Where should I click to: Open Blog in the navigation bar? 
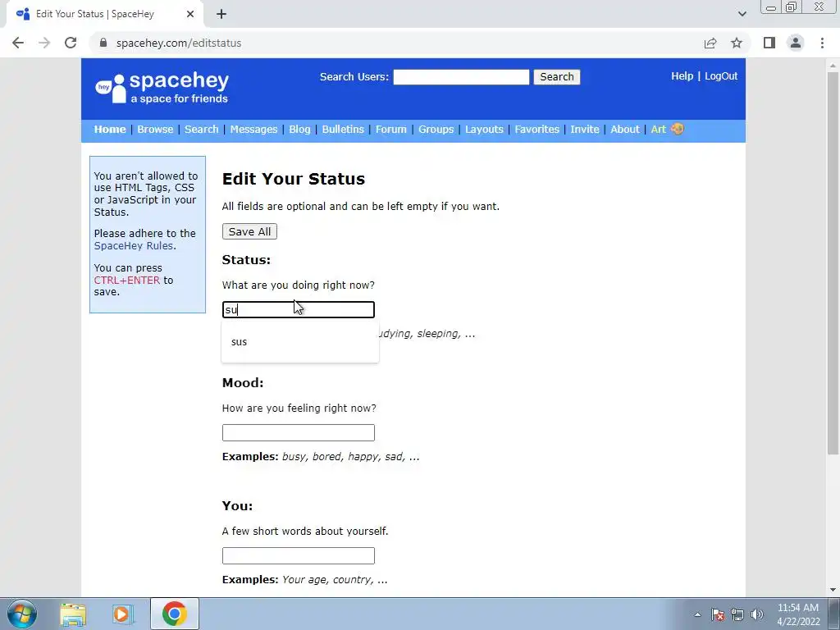[299, 129]
